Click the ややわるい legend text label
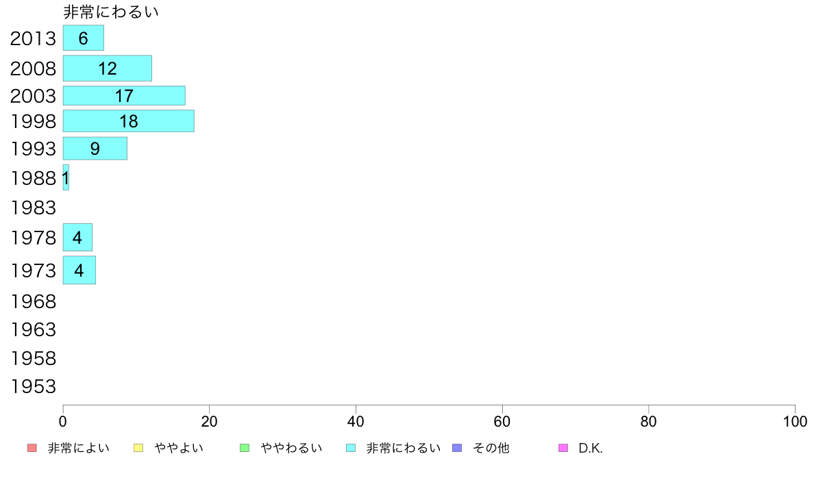This screenshot has width=814, height=504. pos(291,448)
